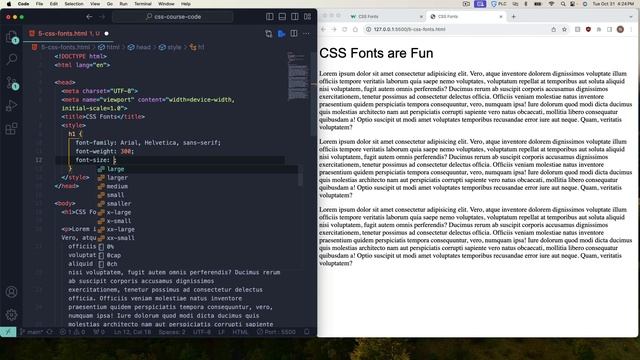Open the Source Control view in the activity bar
The height and width of the screenshot is (360, 640).
tap(12, 83)
